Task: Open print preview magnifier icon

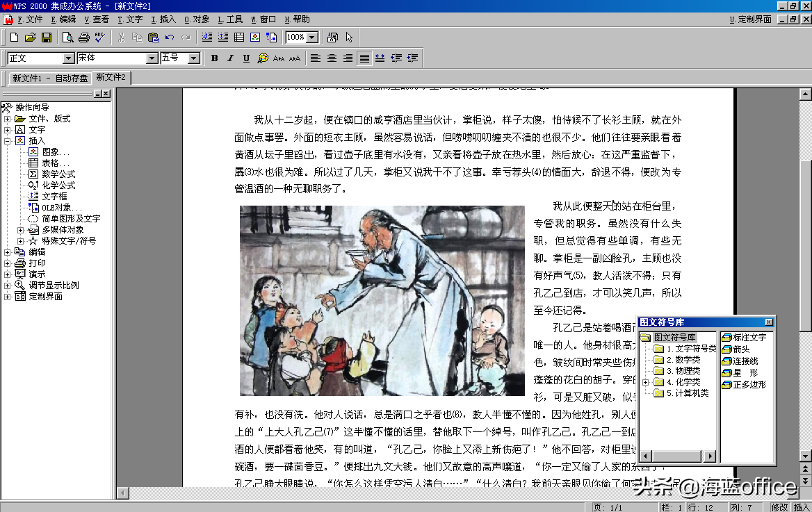Action: point(68,38)
